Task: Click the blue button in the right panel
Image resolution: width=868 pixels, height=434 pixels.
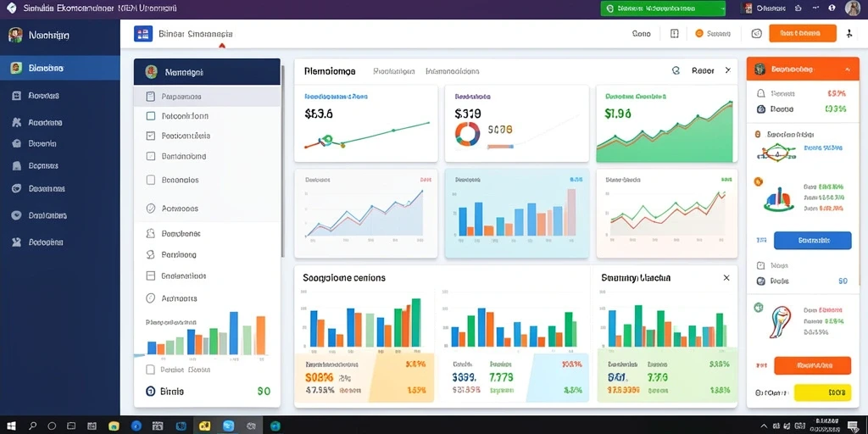Action: tap(812, 240)
